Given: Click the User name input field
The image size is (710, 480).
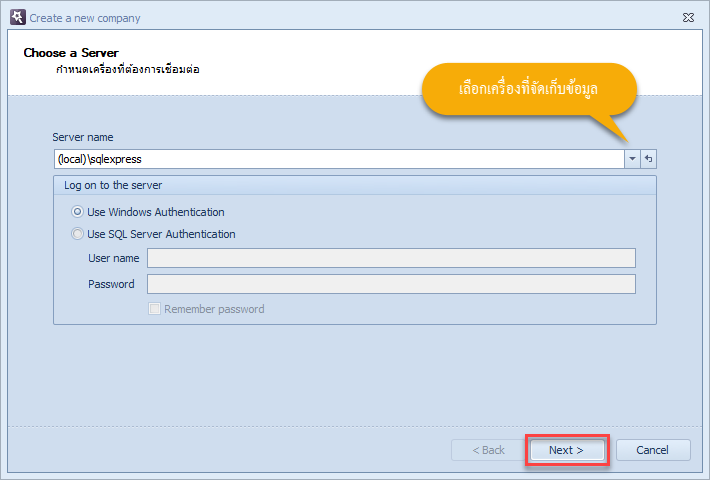Looking at the screenshot, I should coord(391,258).
